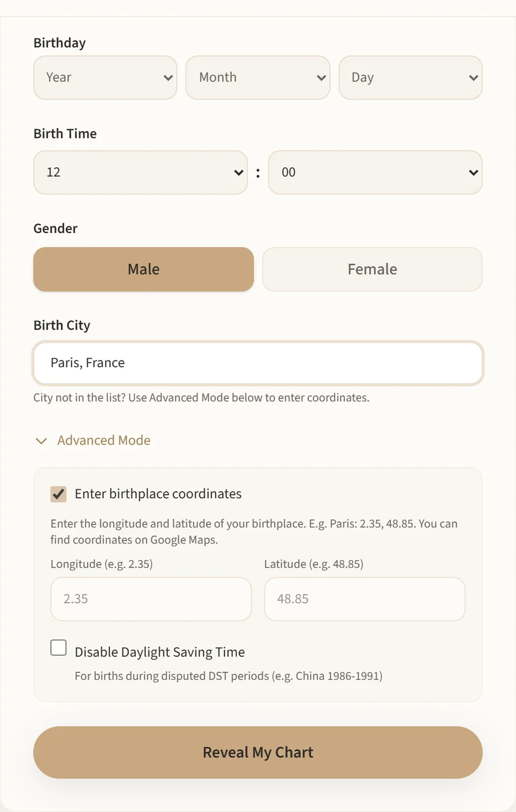The width and height of the screenshot is (516, 812).
Task: Open the birth hour dropdown showing 12
Action: [140, 172]
